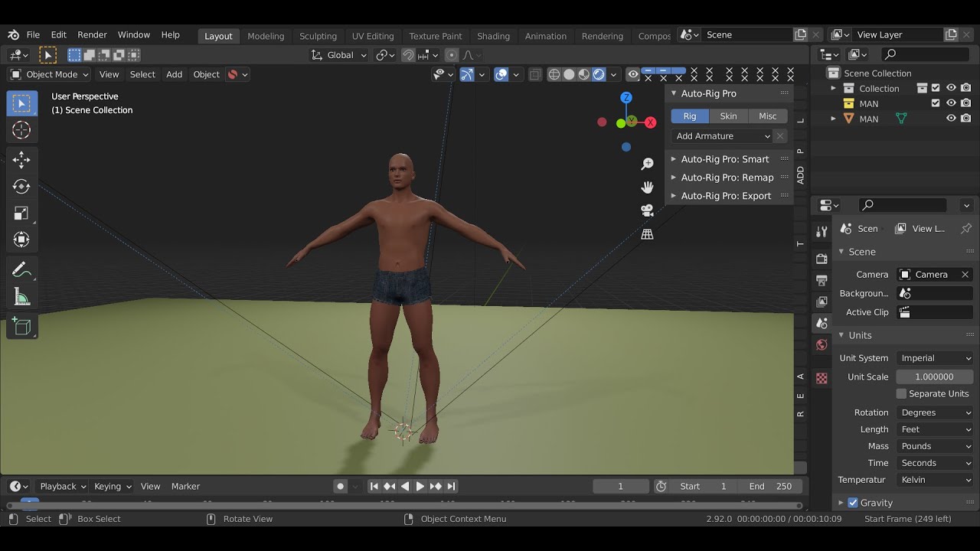Open the Temperature units dropdown
980x551 pixels.
pos(935,480)
